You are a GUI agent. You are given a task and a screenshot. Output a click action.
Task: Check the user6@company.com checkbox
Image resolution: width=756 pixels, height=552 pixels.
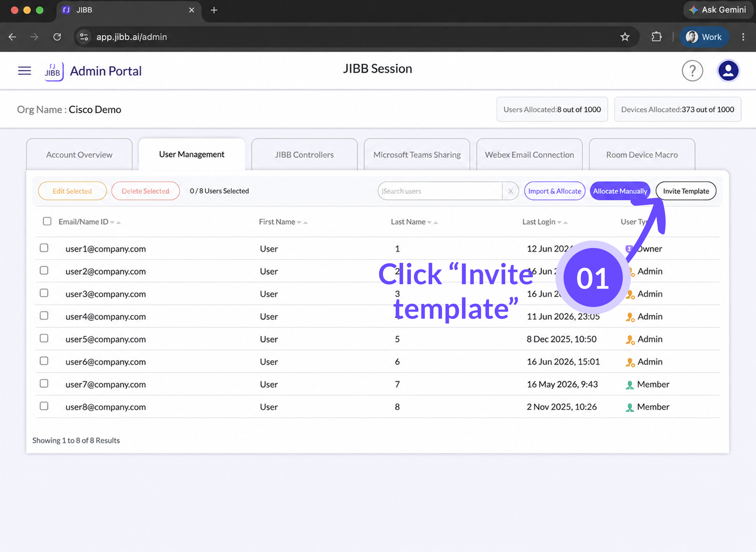[x=44, y=361]
